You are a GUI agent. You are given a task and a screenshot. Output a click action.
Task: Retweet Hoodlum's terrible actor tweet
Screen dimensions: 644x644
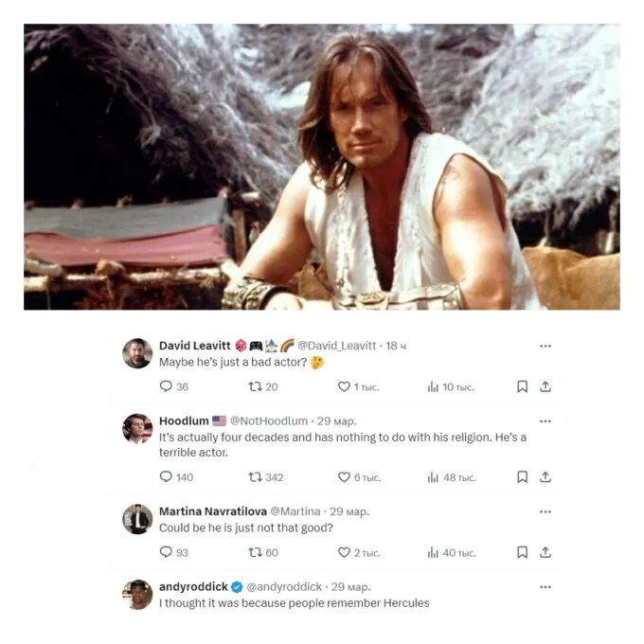(x=255, y=476)
